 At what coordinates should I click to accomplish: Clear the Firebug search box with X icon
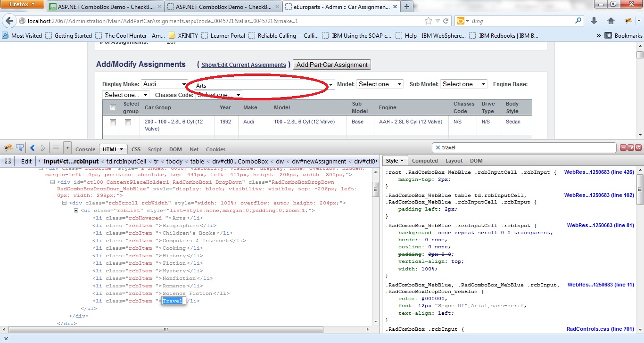pos(438,147)
